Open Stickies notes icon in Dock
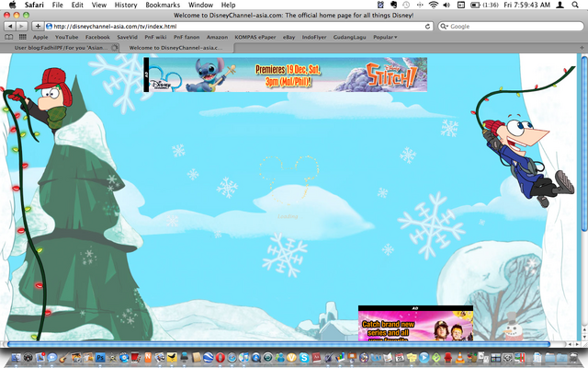Screen dimensions: 588x368 [x=412, y=358]
